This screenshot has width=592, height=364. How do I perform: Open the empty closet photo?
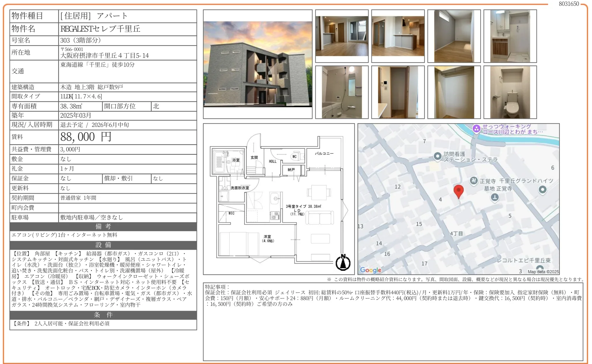454,92
